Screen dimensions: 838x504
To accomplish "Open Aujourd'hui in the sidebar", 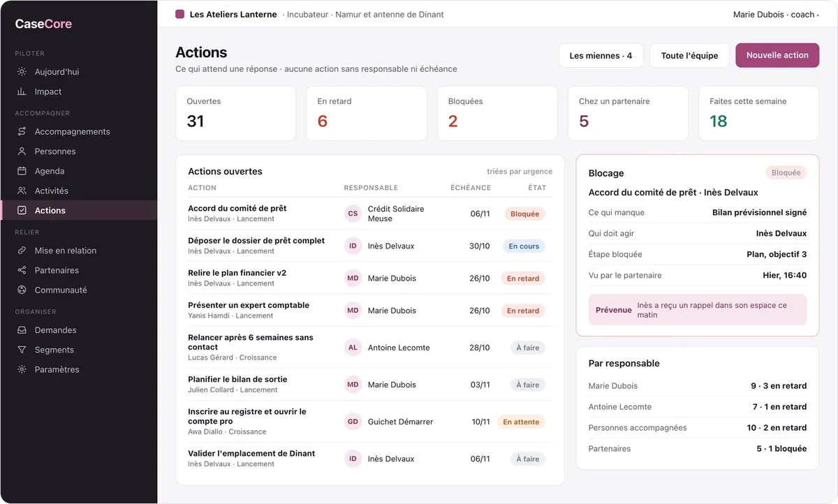I will (x=78, y=72).
